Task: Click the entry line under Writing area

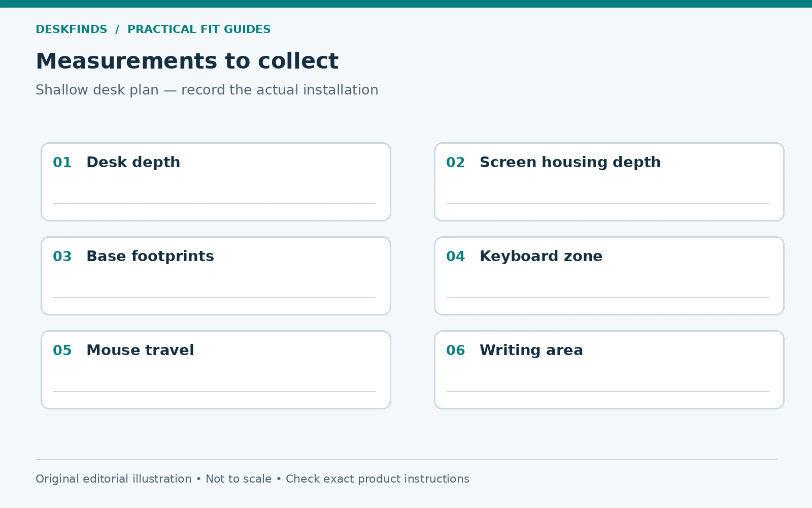Action: 608,392
